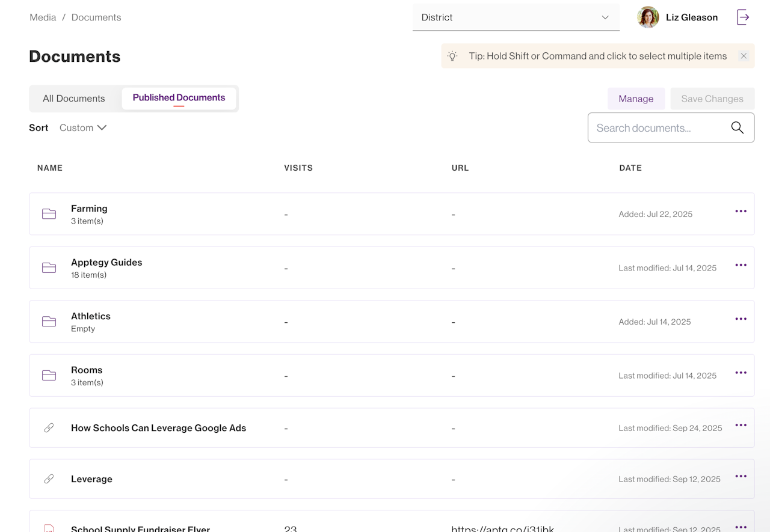The image size is (770, 532).
Task: Open the Custom sort dropdown
Action: click(x=83, y=127)
